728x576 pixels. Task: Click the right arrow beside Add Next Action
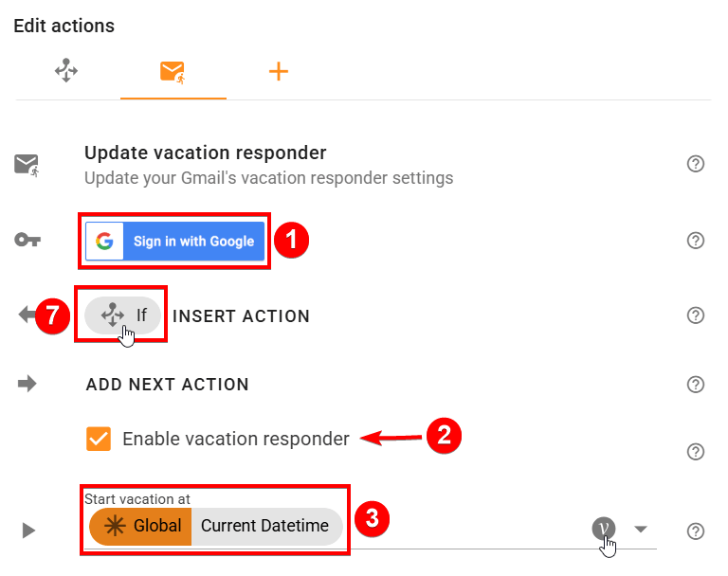(x=27, y=384)
